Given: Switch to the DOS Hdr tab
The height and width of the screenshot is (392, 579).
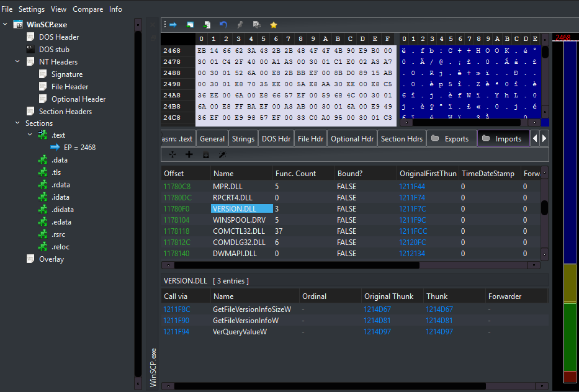Looking at the screenshot, I should tap(276, 139).
